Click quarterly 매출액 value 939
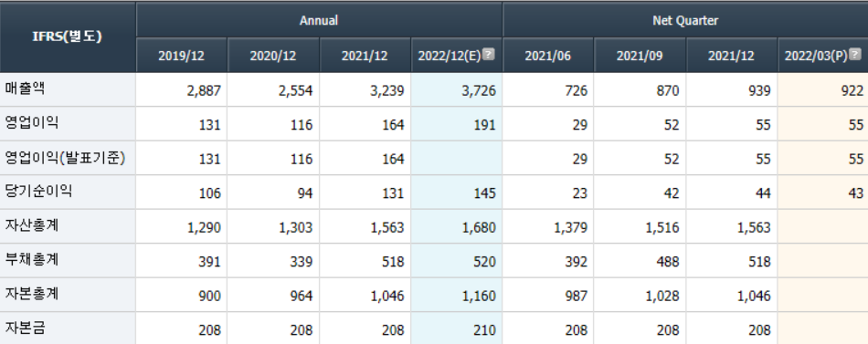The image size is (868, 344). pyautogui.click(x=760, y=90)
